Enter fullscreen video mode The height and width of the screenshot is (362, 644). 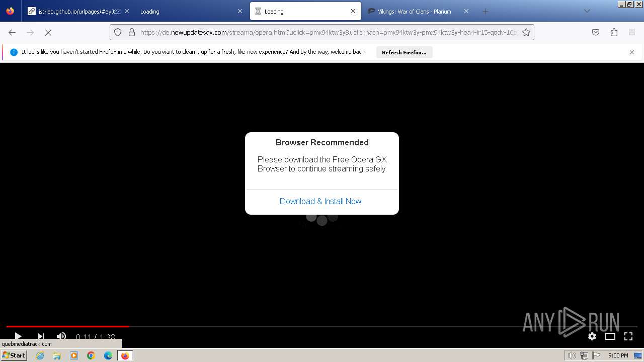628,336
